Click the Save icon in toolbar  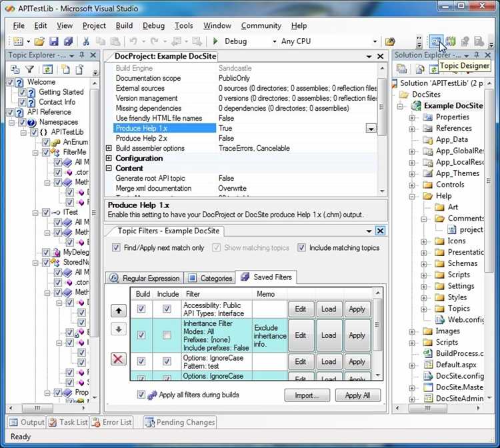(x=53, y=41)
